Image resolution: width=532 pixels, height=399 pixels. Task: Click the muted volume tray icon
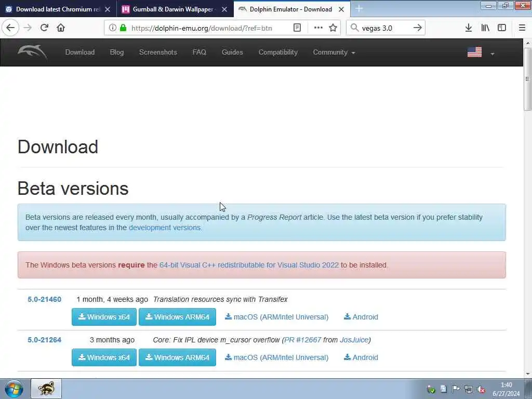coord(481,390)
